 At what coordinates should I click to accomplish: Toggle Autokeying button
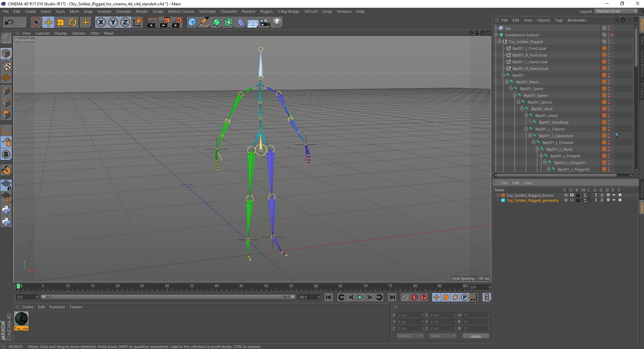(414, 297)
